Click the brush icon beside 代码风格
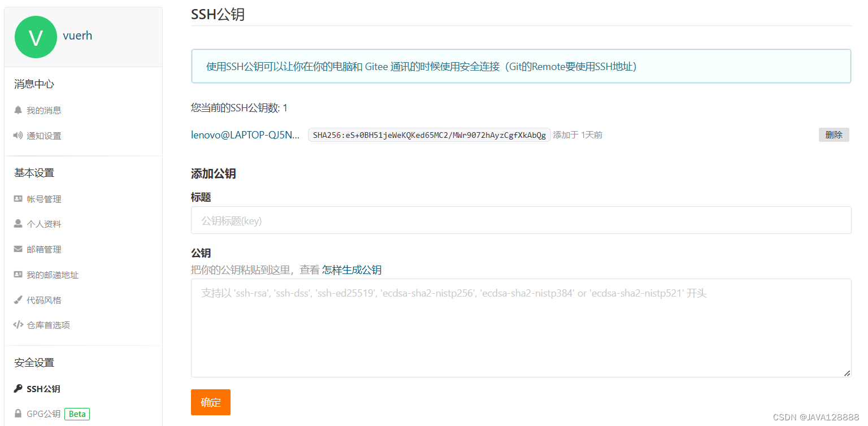Image resolution: width=868 pixels, height=426 pixels. [x=18, y=299]
